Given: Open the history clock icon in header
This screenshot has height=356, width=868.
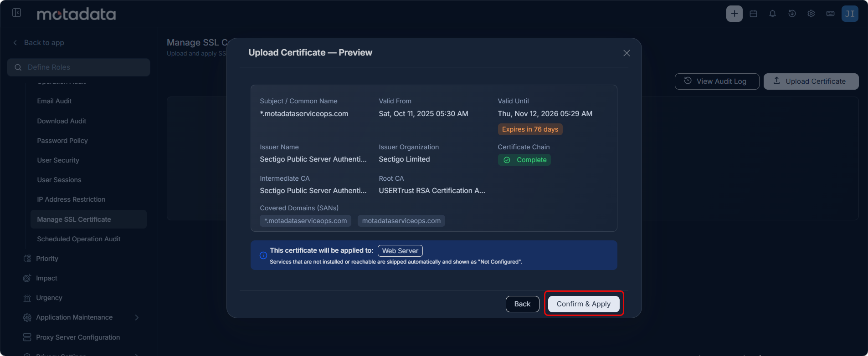Looking at the screenshot, I should point(792,14).
